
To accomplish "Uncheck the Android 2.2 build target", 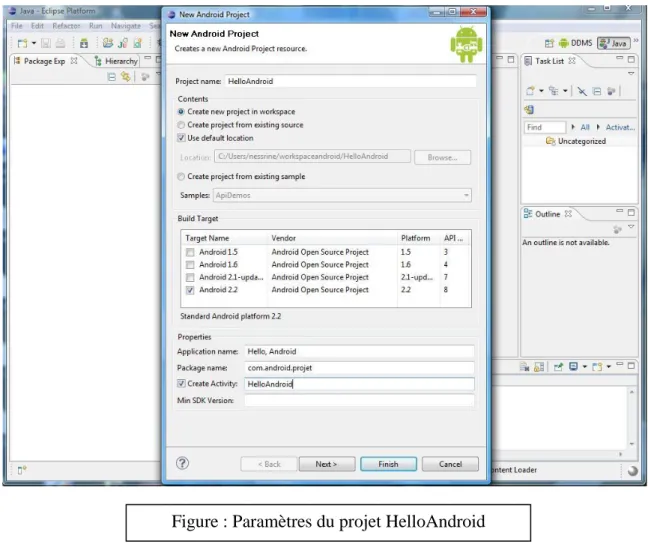I will (x=190, y=290).
